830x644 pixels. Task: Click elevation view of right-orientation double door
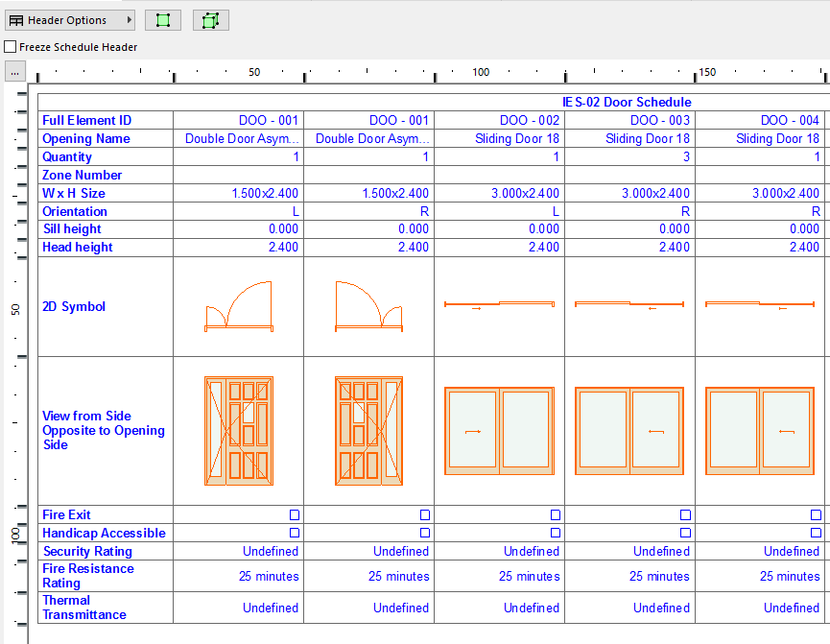[369, 431]
